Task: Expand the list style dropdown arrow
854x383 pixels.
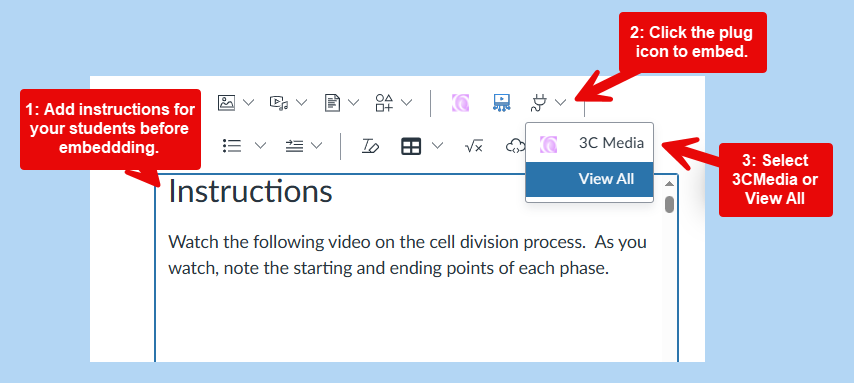Action: 260,145
